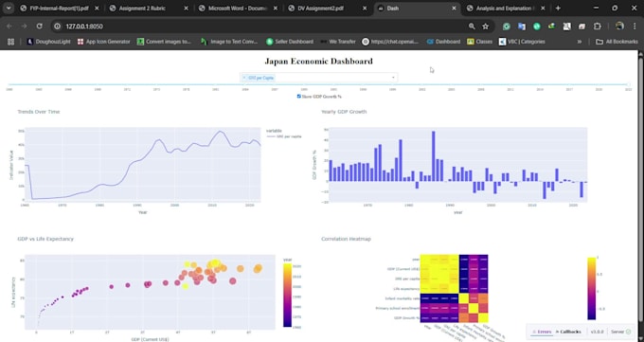Image resolution: width=644 pixels, height=342 pixels.
Task: Click the right handle of year range slider
Action: click(629, 84)
